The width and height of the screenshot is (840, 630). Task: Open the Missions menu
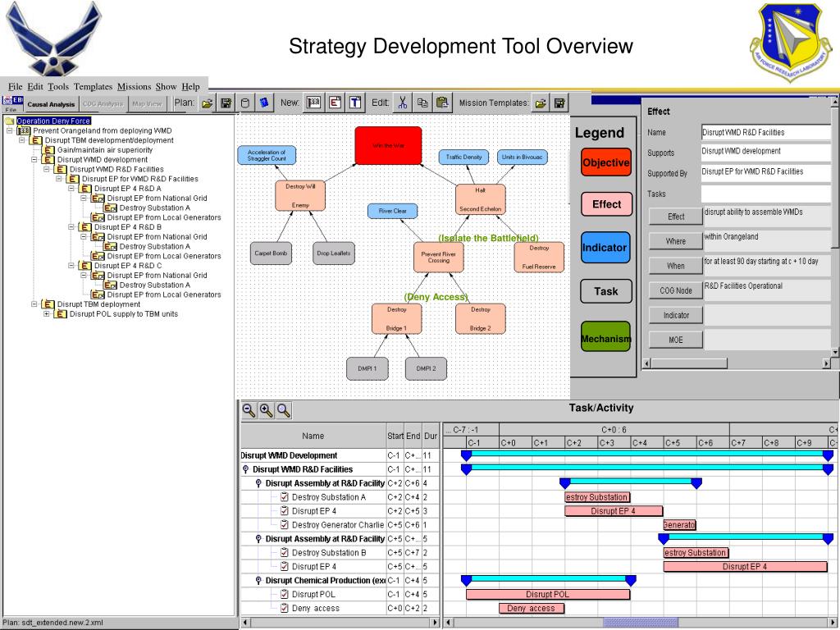point(134,86)
